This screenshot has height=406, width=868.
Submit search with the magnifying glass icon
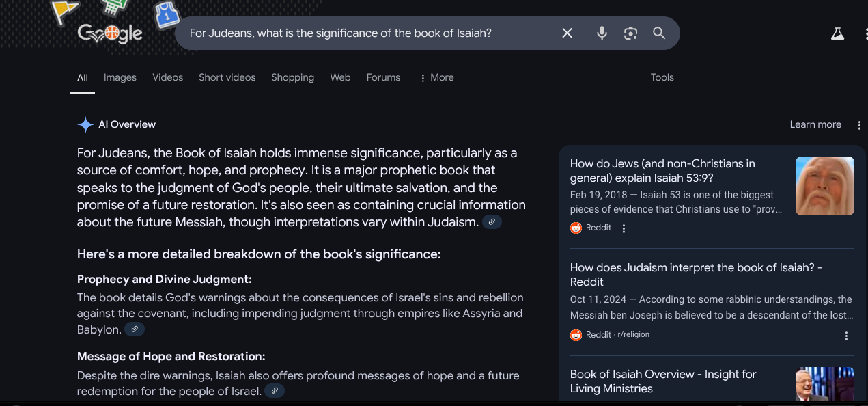659,33
